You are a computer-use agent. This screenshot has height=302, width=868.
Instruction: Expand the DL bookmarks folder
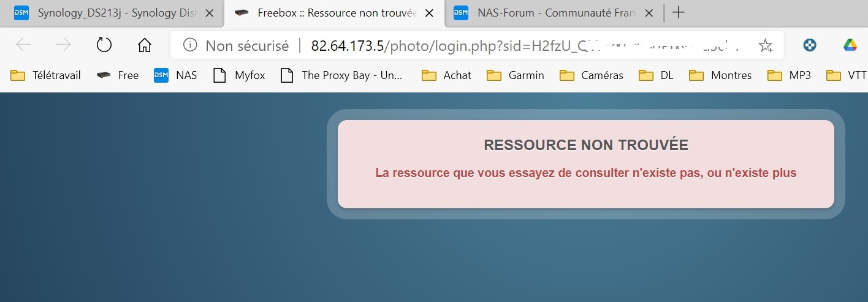click(655, 75)
